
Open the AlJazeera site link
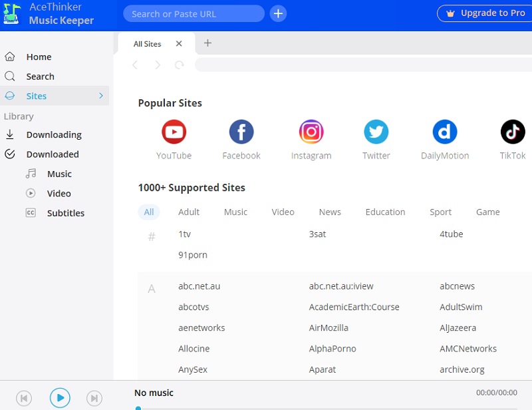[458, 327]
